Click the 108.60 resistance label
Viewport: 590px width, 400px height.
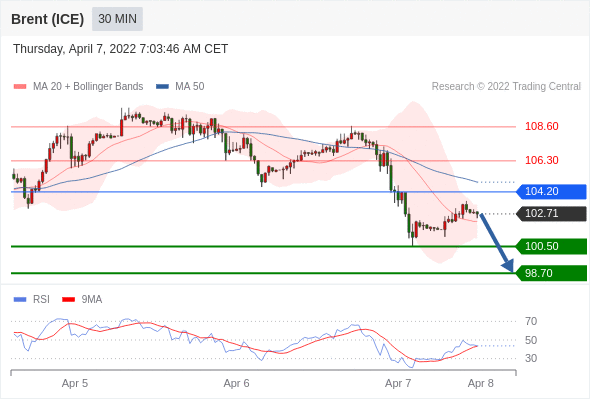pos(542,126)
